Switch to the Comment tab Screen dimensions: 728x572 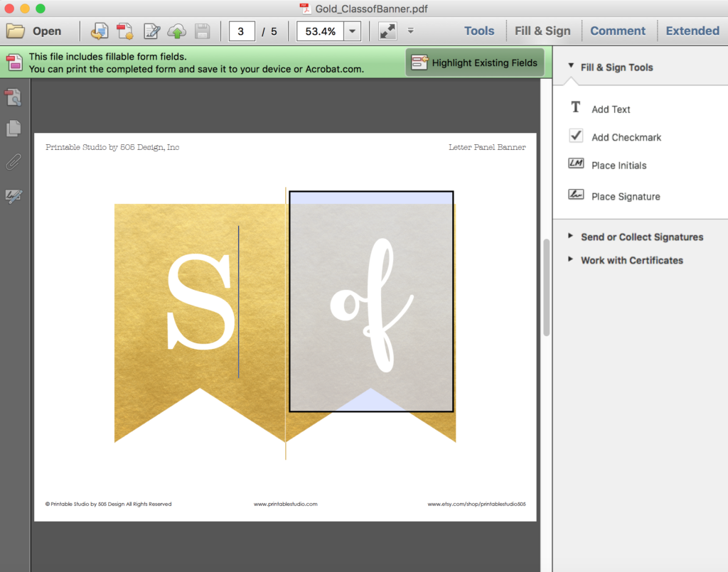coord(619,31)
